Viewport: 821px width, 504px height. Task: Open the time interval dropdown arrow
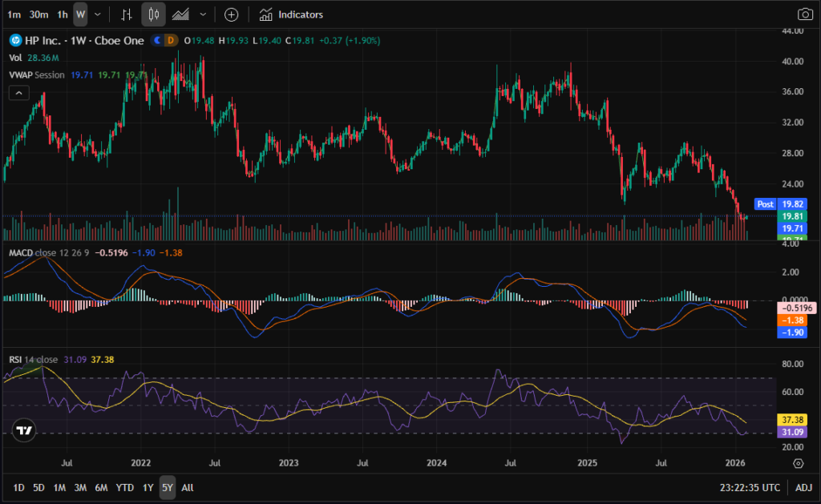point(98,14)
